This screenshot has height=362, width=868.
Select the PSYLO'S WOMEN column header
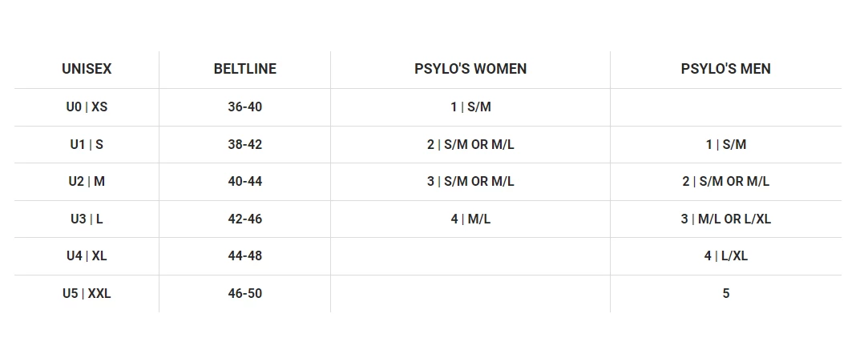pos(470,69)
